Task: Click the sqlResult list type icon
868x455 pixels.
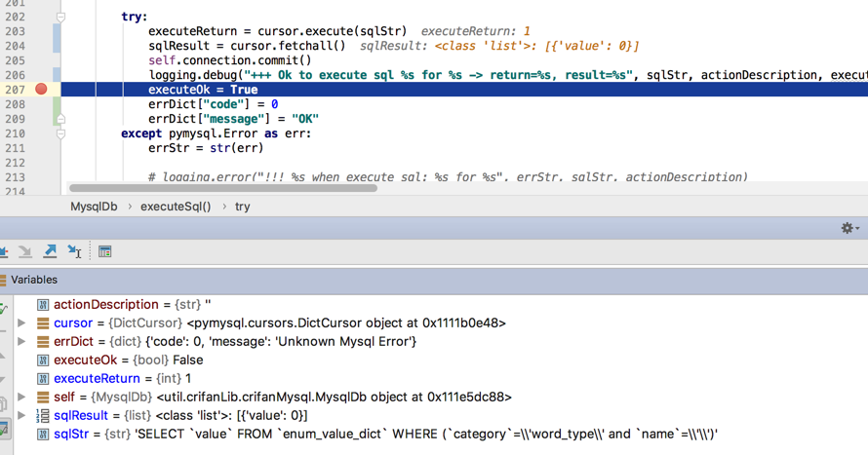Action: point(43,416)
